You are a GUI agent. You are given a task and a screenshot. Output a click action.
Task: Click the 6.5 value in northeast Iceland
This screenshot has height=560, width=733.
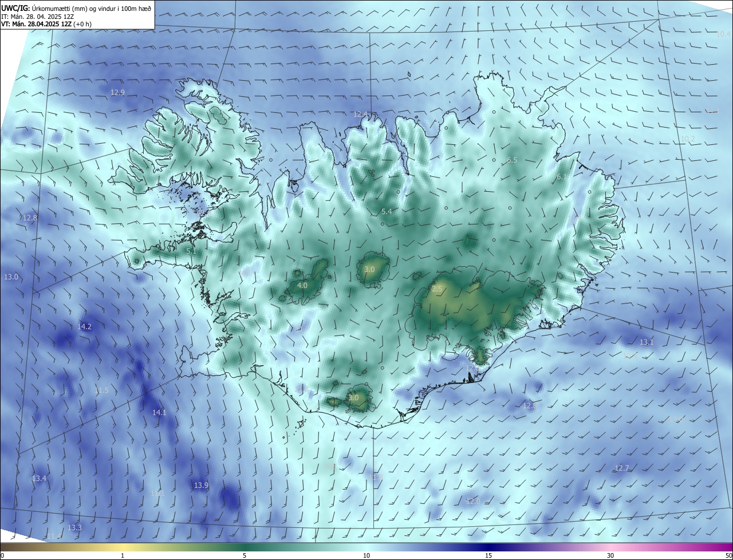(x=512, y=160)
